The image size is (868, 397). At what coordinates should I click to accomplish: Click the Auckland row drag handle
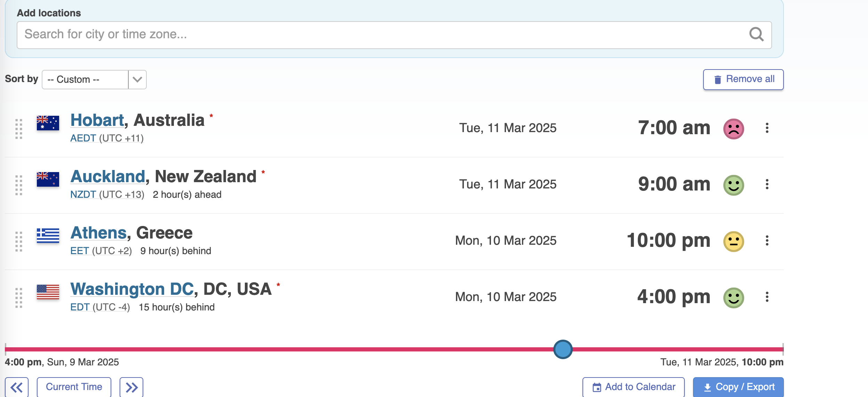[x=19, y=185]
